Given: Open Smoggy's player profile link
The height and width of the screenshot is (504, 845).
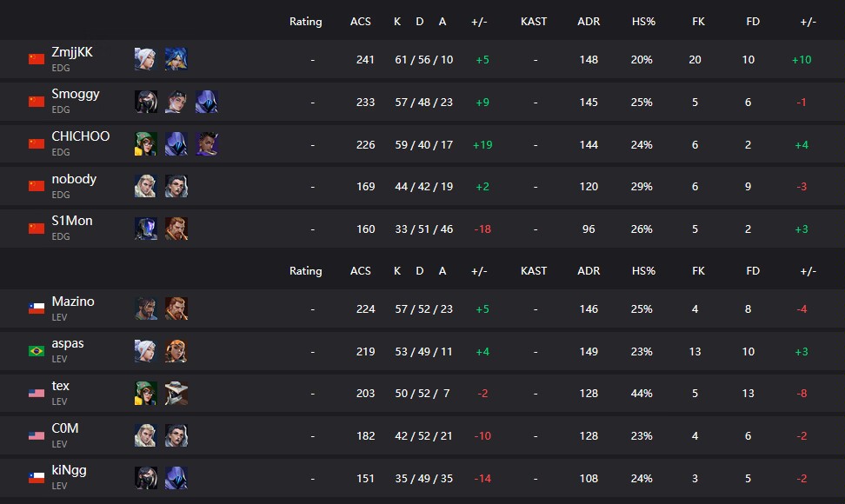Looking at the screenshot, I should click(x=76, y=94).
